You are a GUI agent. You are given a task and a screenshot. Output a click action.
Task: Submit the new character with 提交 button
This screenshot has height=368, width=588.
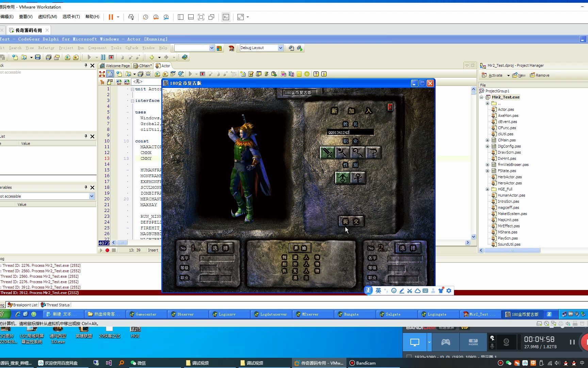(x=351, y=221)
